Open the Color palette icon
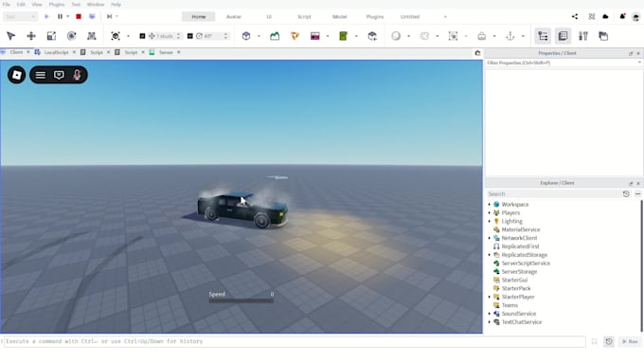This screenshot has width=644, height=363. [x=424, y=36]
